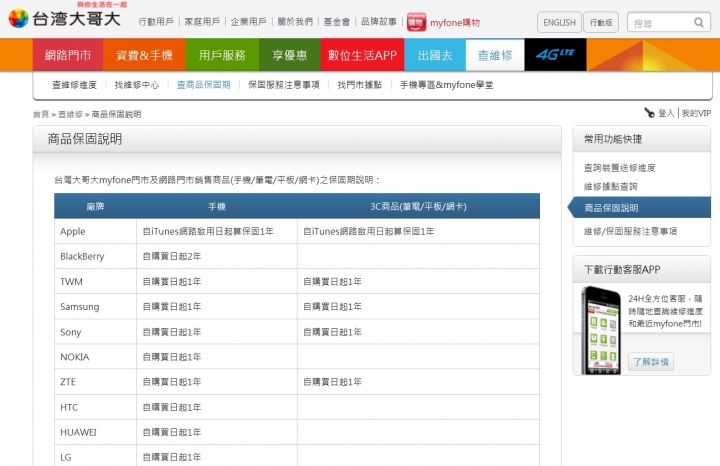Click the phone app thumbnail image
The height and width of the screenshot is (466, 720).
pos(601,330)
